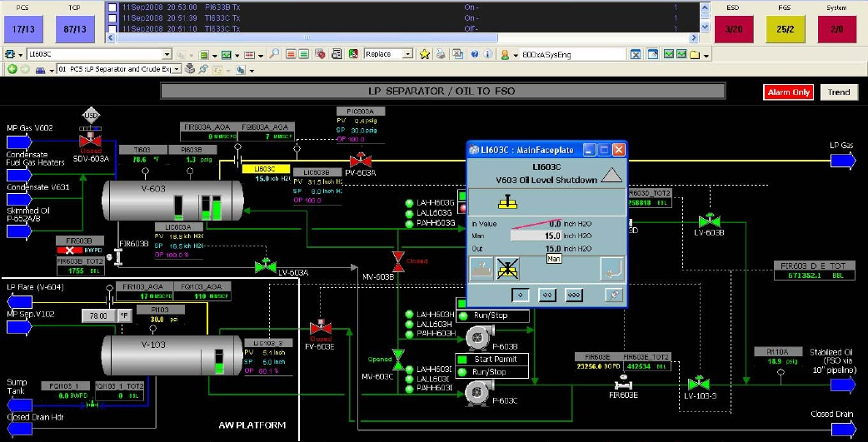
Task: Click the crossed-out manual override icon in faceplate
Action: click(x=506, y=268)
